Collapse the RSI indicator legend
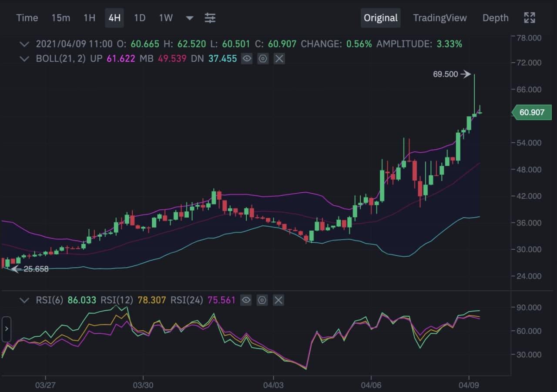The width and height of the screenshot is (557, 392). [24, 300]
